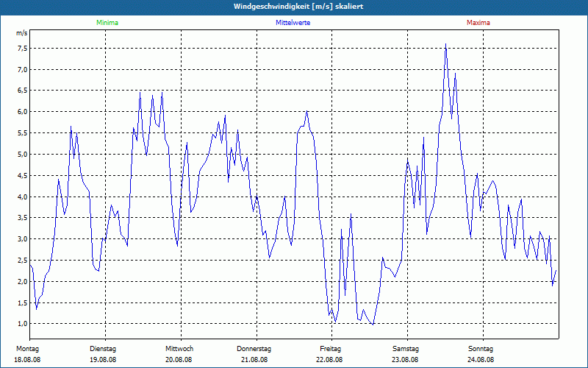Screen dimensions: 588x368
Task: Click the red Maxima legend label
Action: pos(478,23)
